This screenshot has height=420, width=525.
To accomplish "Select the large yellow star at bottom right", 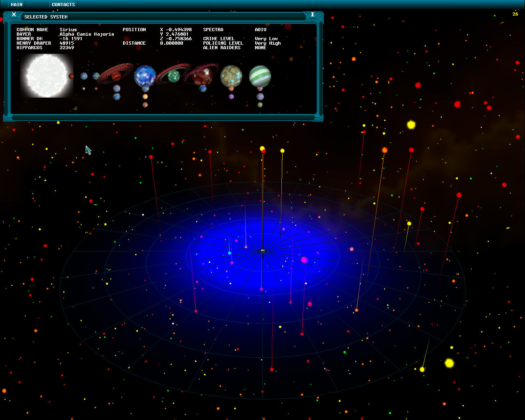I will 449,363.
